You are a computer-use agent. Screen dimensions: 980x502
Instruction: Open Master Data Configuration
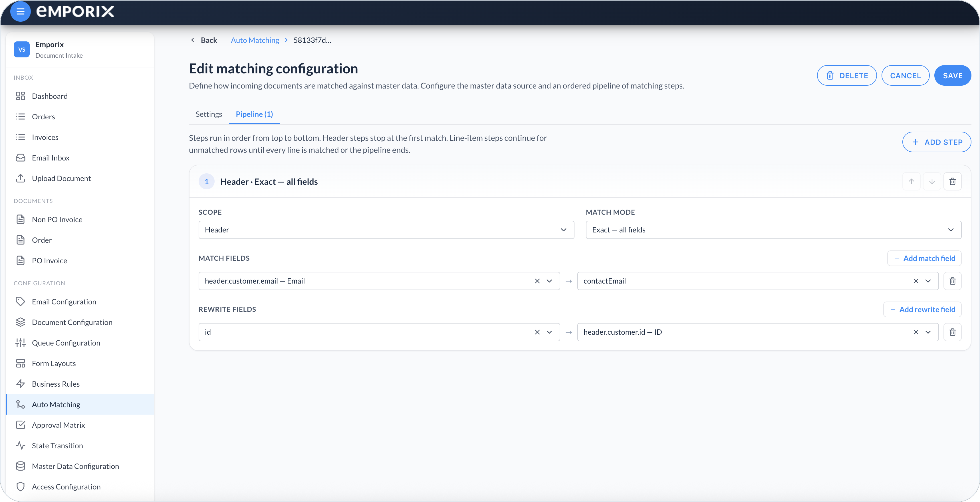[x=80, y=466]
